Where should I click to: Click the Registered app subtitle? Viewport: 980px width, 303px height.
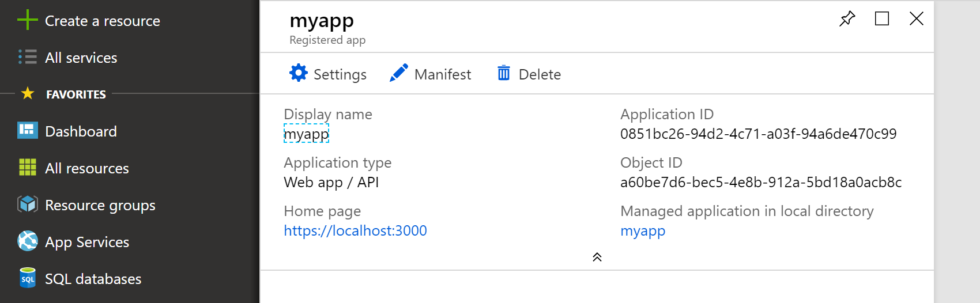pos(327,40)
